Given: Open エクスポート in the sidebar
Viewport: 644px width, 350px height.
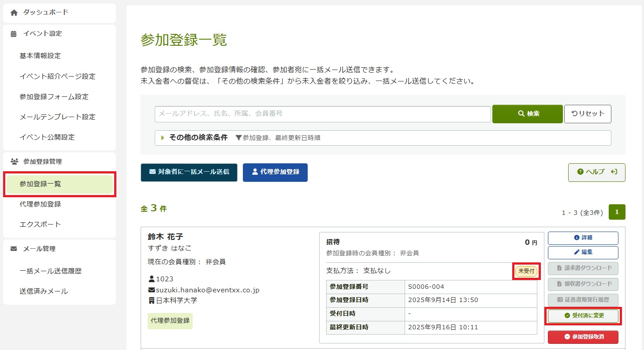Looking at the screenshot, I should 41,225.
